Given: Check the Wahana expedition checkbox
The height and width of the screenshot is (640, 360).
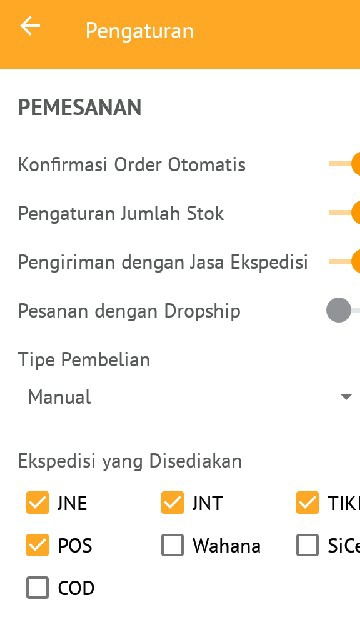Looking at the screenshot, I should (172, 545).
